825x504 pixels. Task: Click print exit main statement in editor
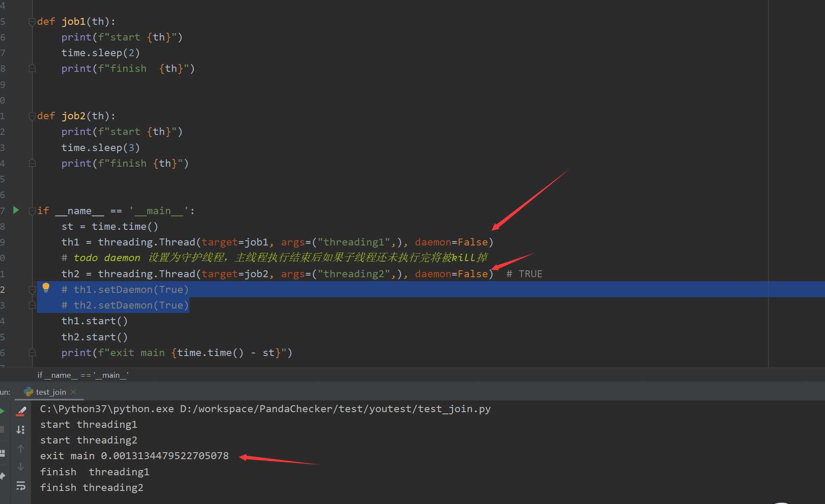177,353
